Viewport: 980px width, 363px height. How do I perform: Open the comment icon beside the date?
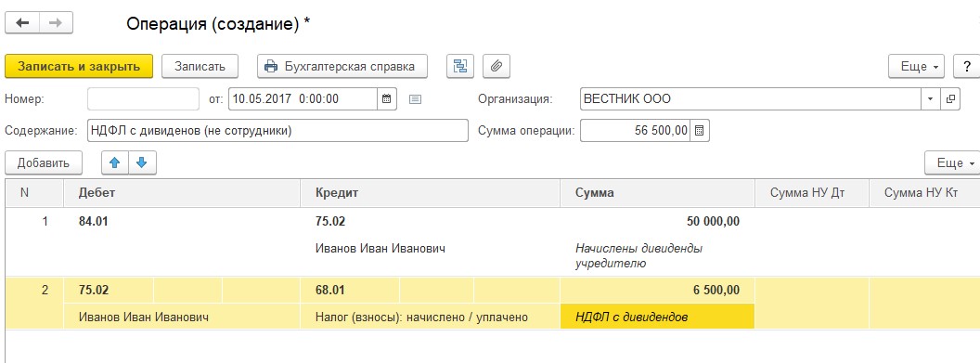coord(416,98)
